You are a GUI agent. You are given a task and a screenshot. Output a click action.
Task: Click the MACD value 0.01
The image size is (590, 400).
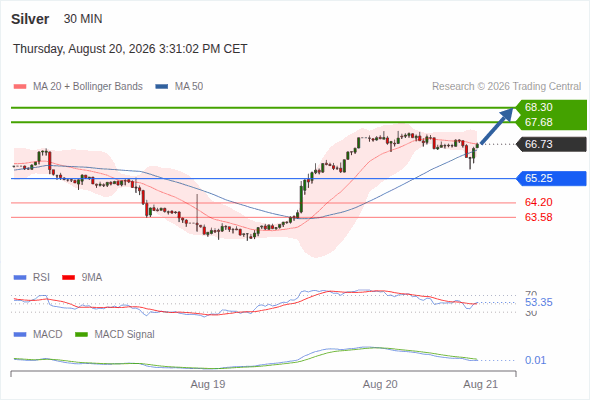coord(535,360)
